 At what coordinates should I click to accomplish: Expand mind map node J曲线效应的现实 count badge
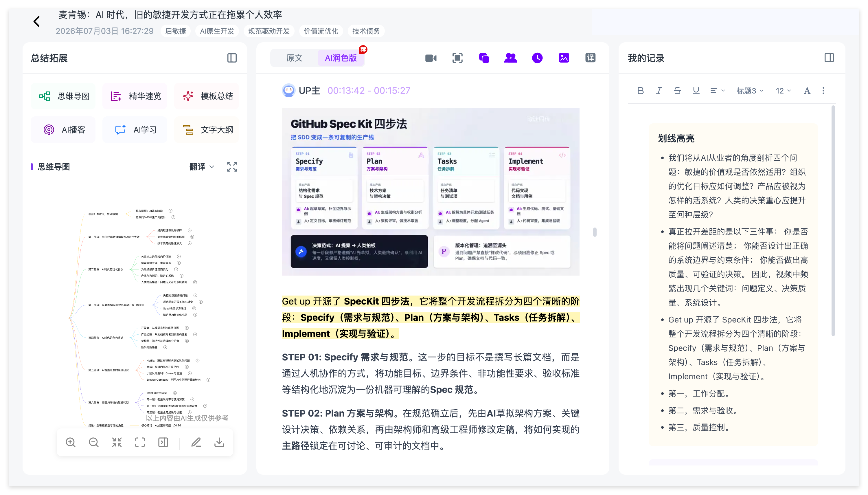coord(175,393)
